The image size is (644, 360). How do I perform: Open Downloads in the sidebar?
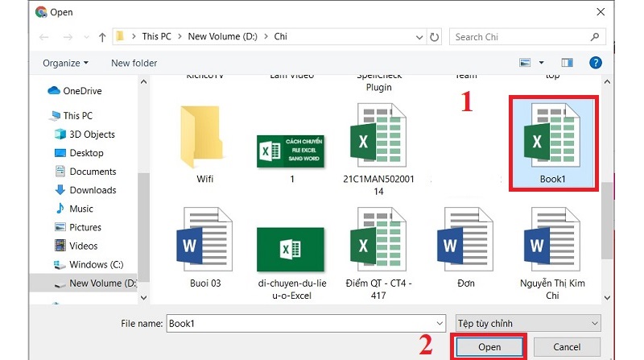(x=85, y=190)
